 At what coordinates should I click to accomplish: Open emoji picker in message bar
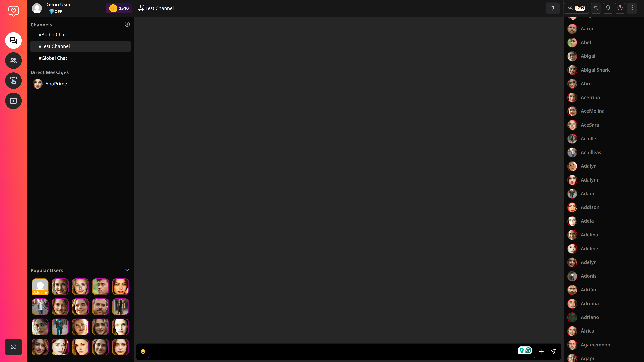[x=143, y=351]
